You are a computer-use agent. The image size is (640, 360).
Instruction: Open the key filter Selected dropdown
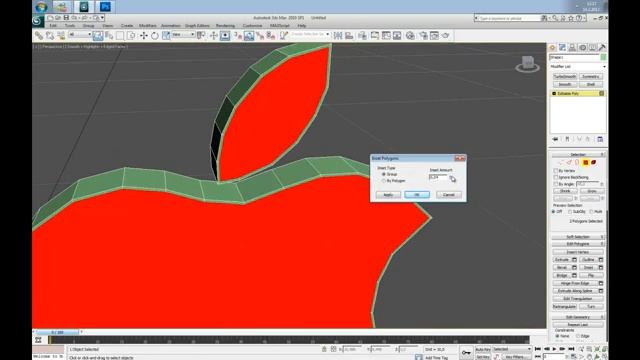pyautogui.click(x=512, y=349)
